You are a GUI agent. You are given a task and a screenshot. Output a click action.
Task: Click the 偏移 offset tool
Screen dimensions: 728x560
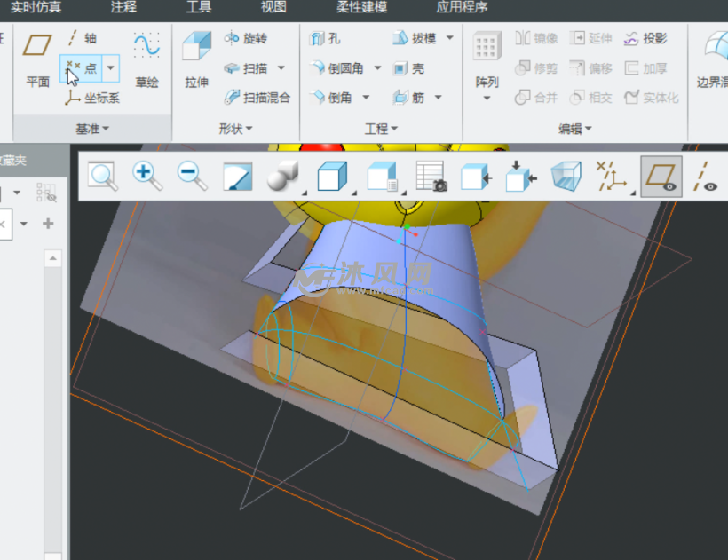590,68
